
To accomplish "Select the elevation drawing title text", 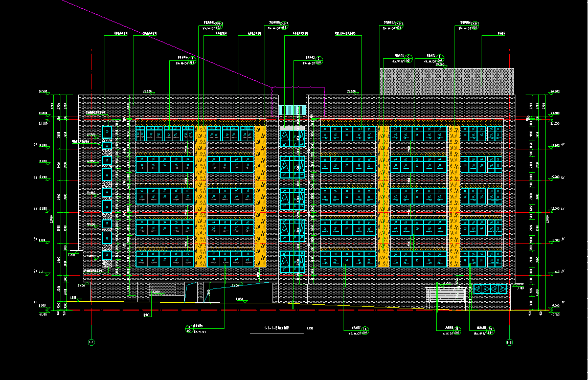I will pos(276,327).
